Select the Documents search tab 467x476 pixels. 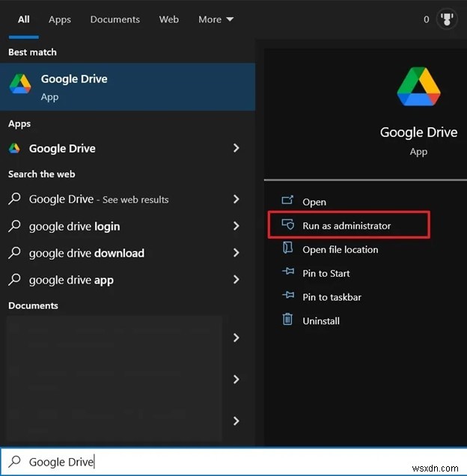click(x=115, y=19)
